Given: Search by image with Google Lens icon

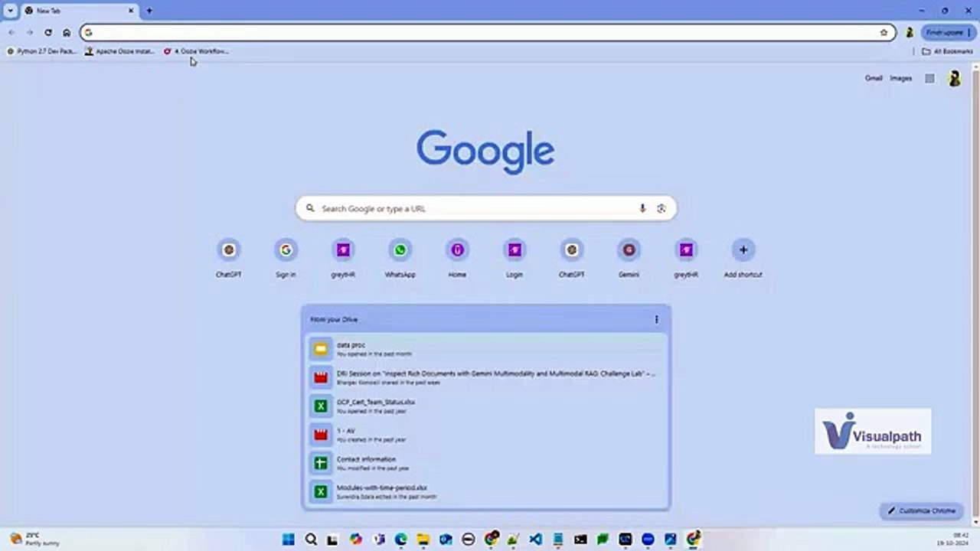Looking at the screenshot, I should [661, 208].
